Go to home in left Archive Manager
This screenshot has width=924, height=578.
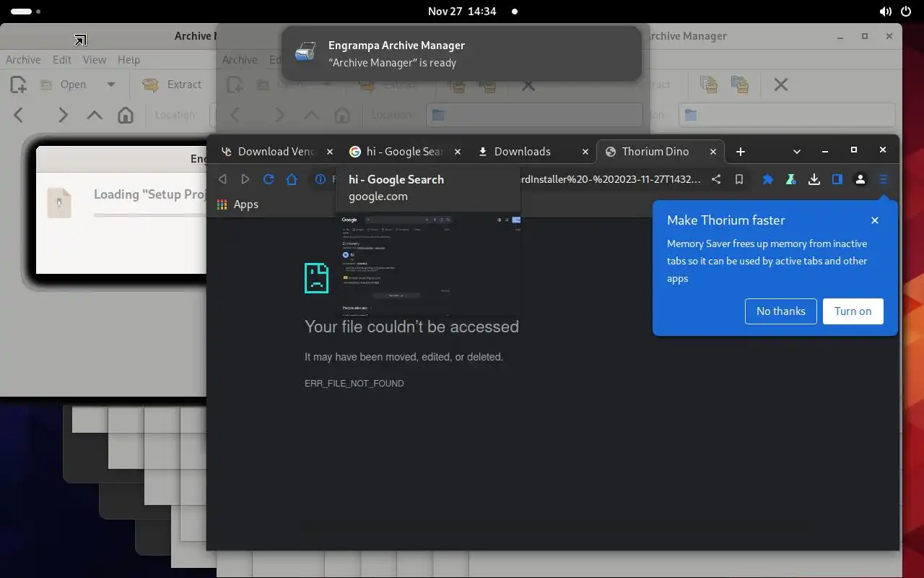[126, 115]
